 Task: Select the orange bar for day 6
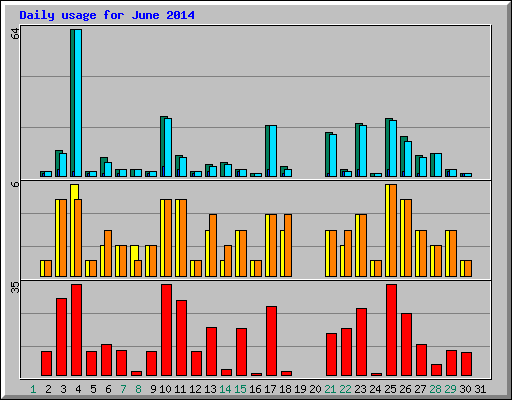[x=108, y=253]
